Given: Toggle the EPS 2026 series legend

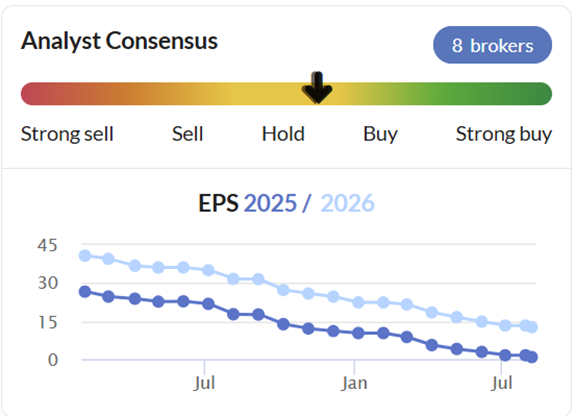Looking at the screenshot, I should coord(347,203).
